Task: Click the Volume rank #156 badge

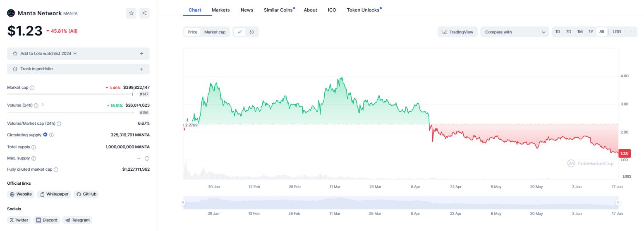Action: tap(144, 112)
